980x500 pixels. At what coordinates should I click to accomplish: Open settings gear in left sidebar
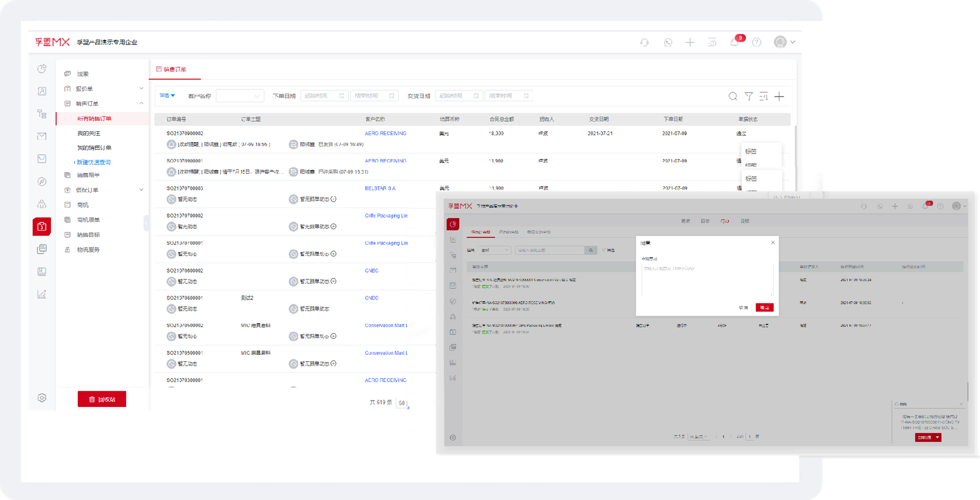point(42,398)
